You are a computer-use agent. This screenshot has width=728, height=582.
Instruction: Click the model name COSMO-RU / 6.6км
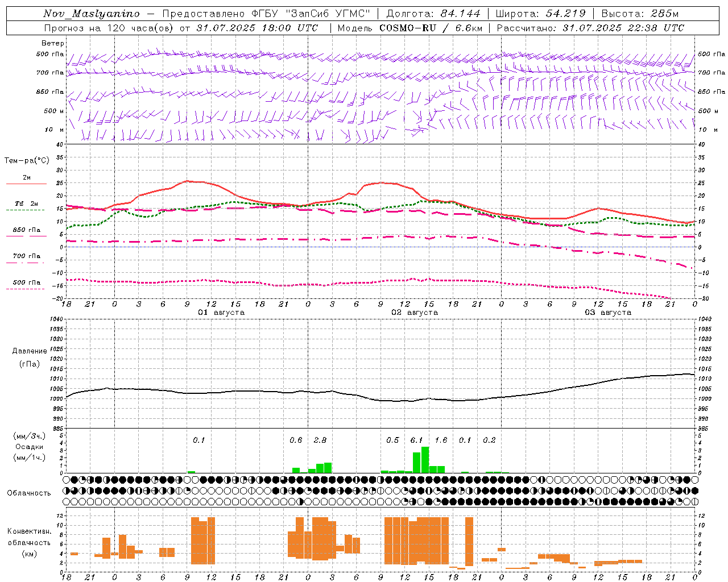pos(431,28)
